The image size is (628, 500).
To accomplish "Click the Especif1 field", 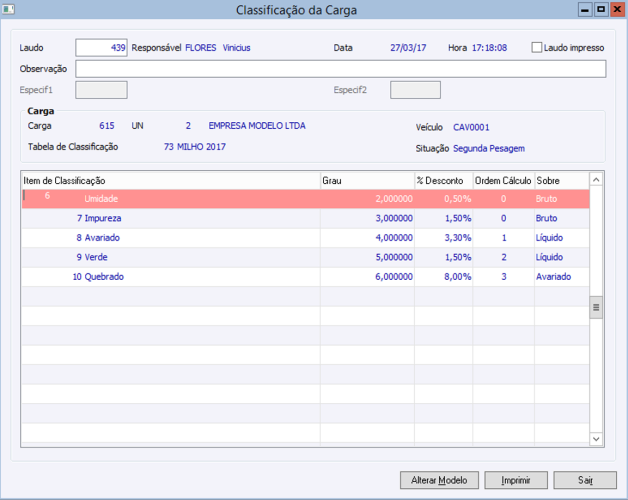I will pos(101,90).
